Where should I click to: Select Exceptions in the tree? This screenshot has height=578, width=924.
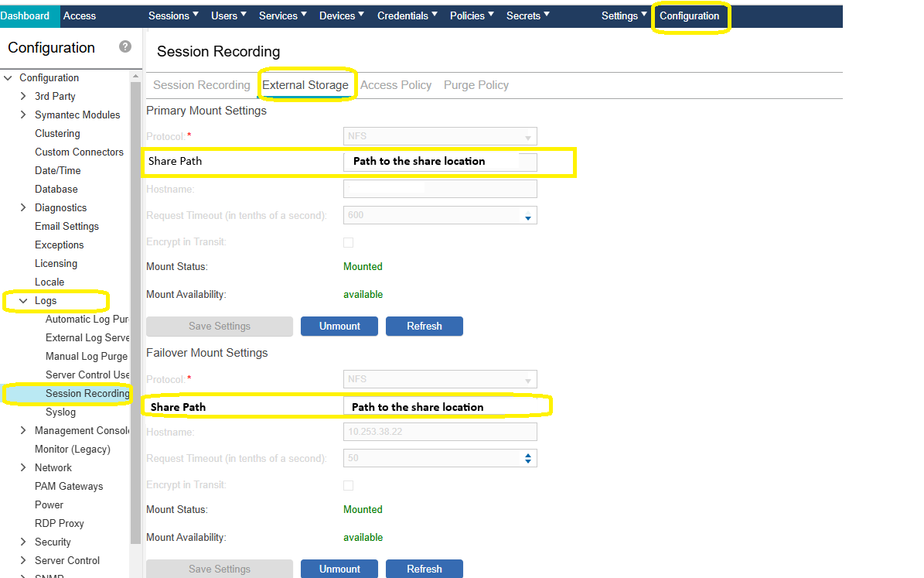click(59, 245)
